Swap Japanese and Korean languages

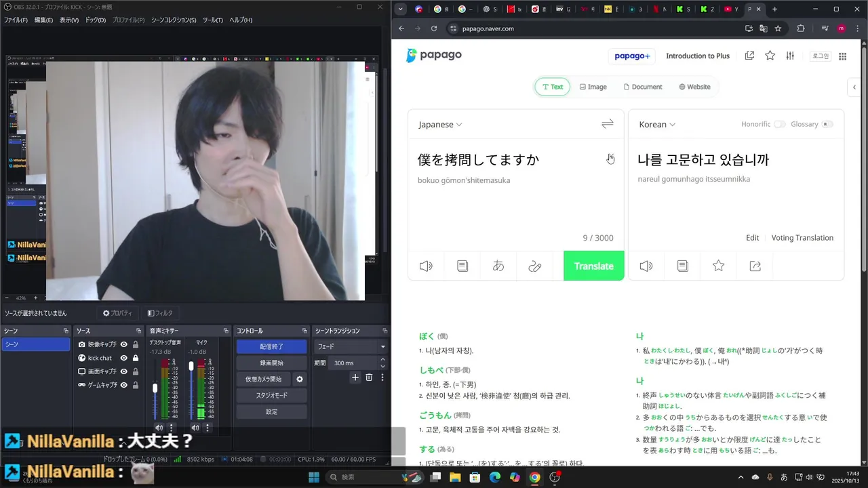click(x=608, y=124)
